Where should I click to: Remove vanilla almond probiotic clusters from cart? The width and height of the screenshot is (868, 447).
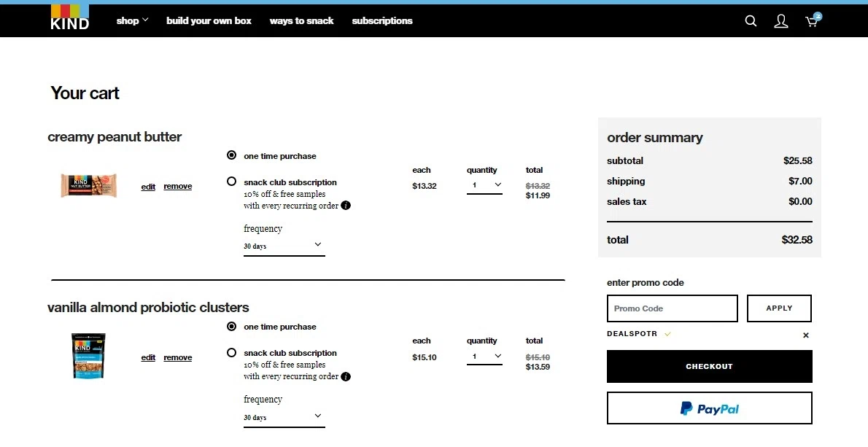(178, 357)
